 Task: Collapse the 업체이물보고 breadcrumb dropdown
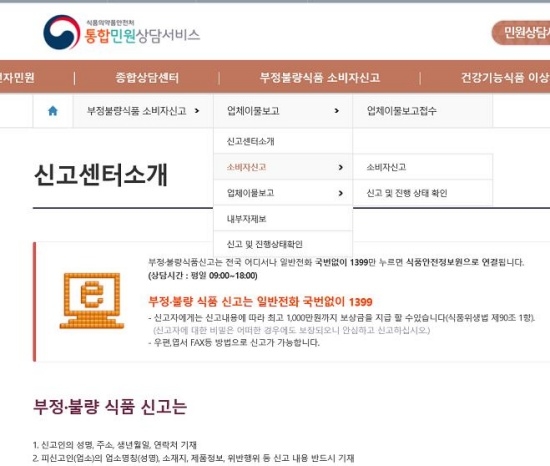(337, 111)
